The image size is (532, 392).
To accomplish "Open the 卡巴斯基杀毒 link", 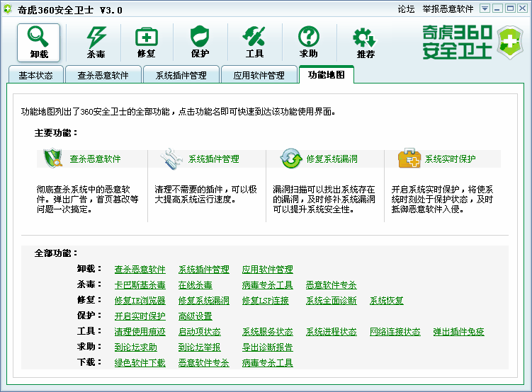I will point(140,285).
